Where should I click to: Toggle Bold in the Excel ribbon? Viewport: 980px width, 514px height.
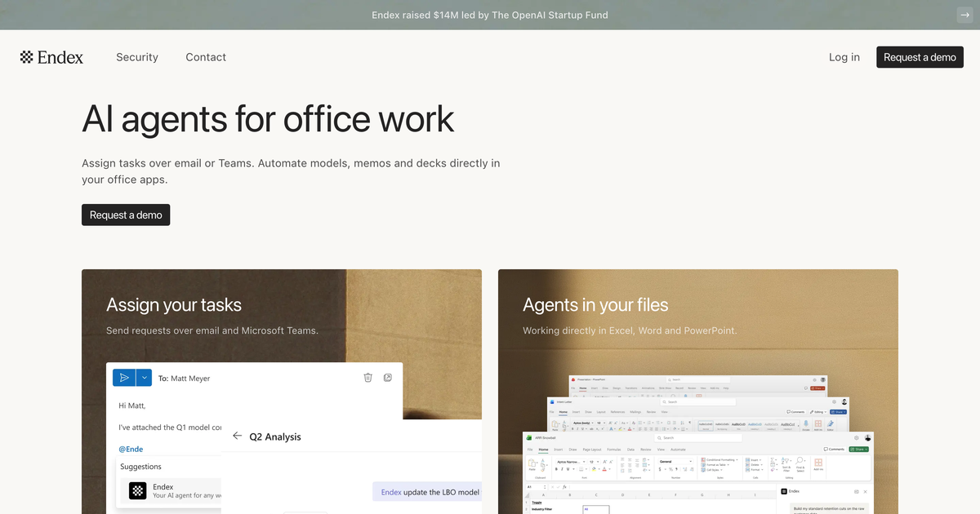(x=556, y=469)
